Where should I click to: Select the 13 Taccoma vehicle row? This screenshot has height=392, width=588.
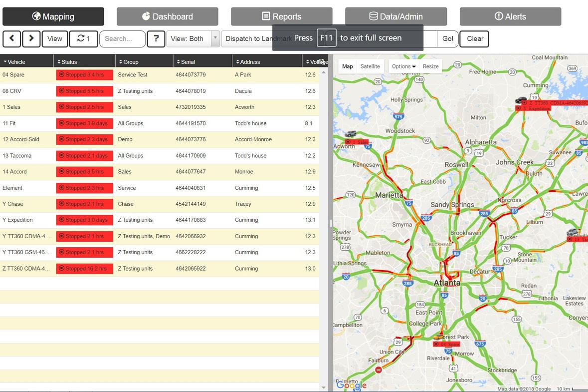[160, 155]
